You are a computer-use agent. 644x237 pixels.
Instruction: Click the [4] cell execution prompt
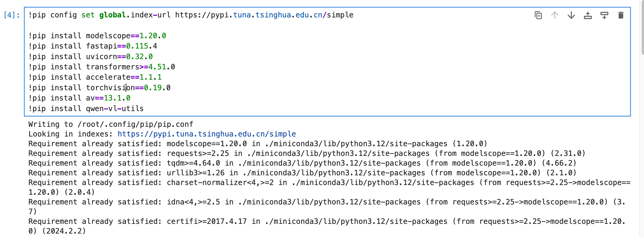click(x=12, y=15)
